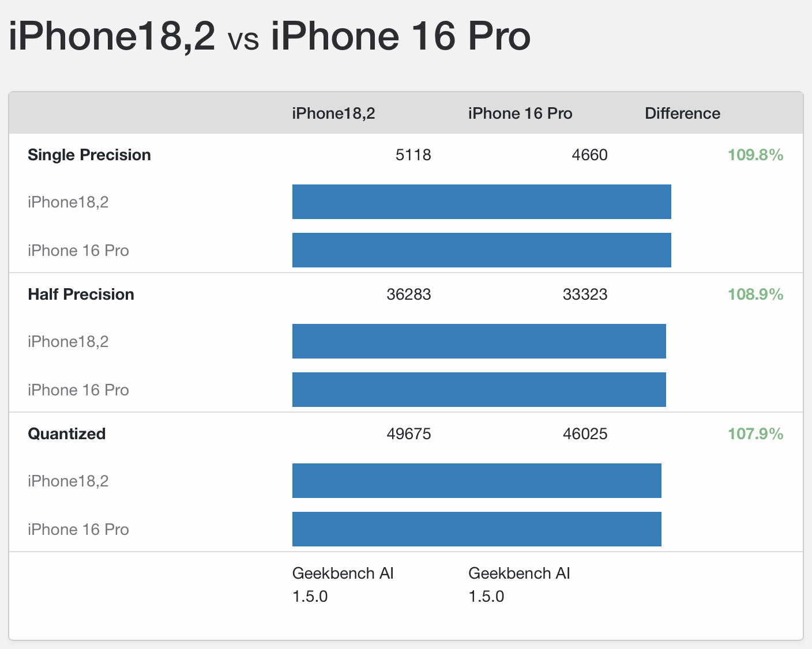
Task: Click the iPhone 16 Pro bar under Quantized
Action: tap(476, 529)
